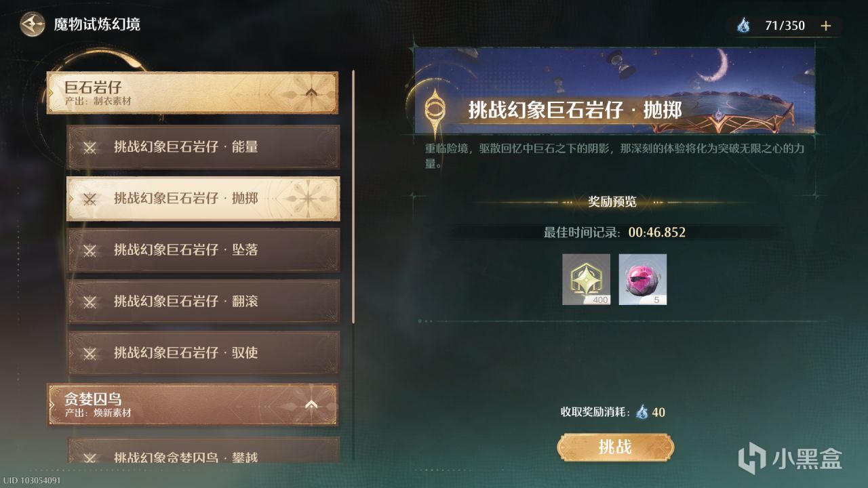This screenshot has height=488, width=868.
Task: Open the pink orb reward item 5
Action: 643,279
